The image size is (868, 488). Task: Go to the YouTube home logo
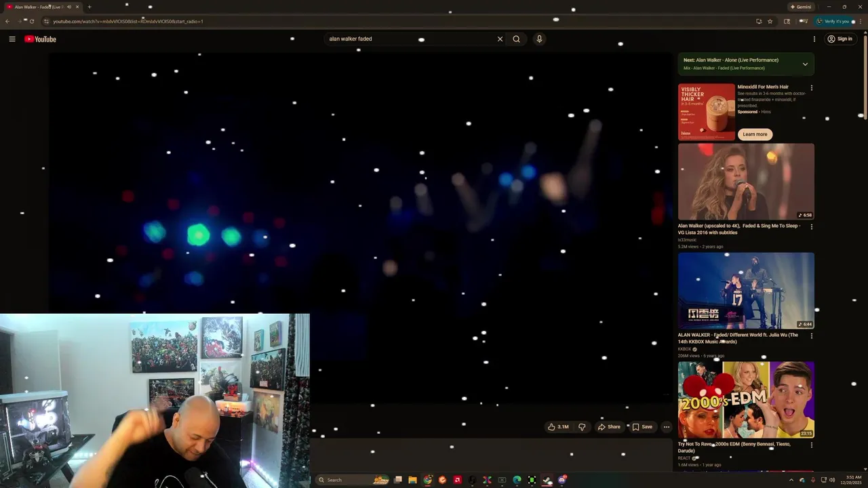[x=40, y=39]
